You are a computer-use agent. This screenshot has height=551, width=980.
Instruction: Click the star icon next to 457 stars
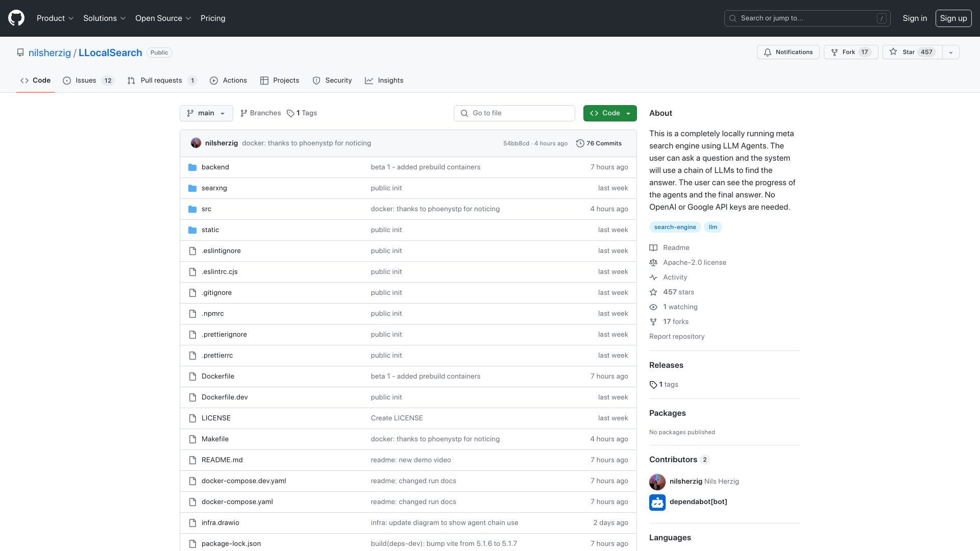(x=653, y=292)
